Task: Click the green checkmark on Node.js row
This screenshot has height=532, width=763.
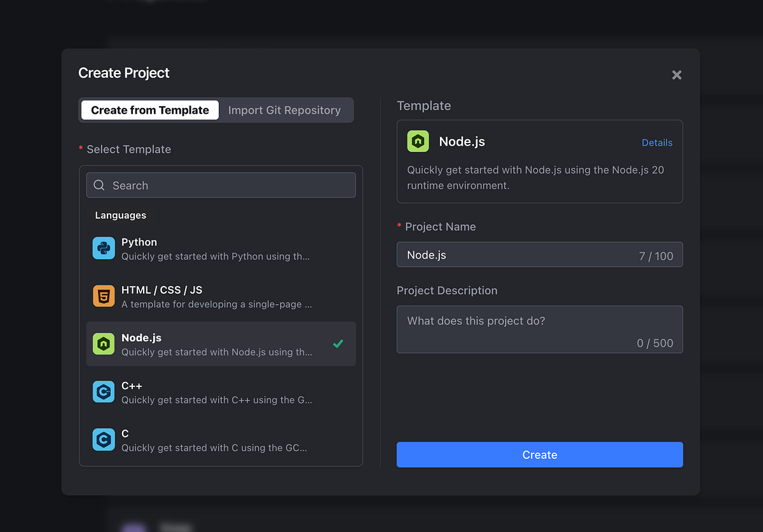Action: [x=338, y=344]
